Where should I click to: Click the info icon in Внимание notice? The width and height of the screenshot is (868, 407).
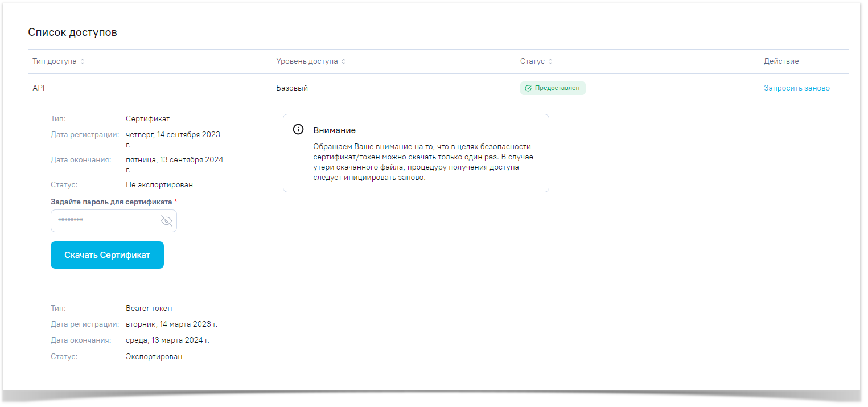[x=298, y=130]
